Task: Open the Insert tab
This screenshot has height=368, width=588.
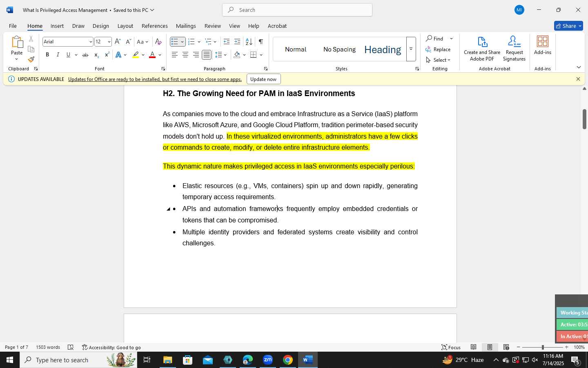Action: [57, 26]
